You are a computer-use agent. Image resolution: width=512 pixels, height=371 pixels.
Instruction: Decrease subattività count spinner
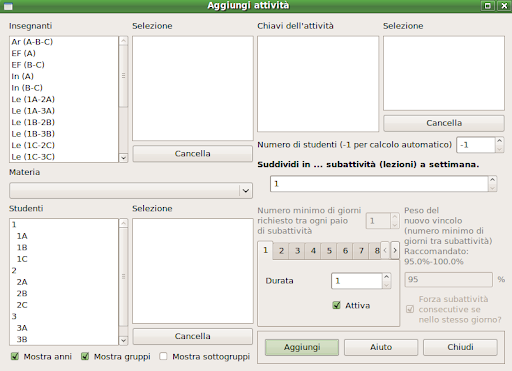492,188
